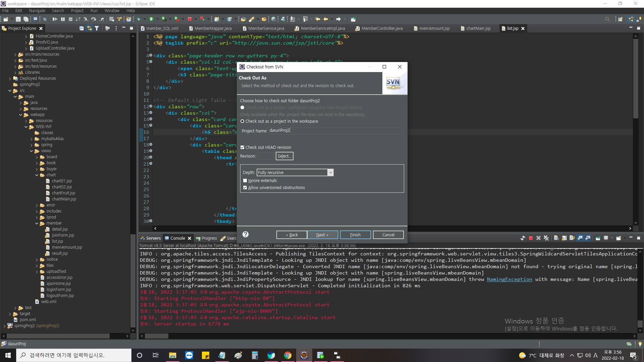Uncheck Check out HEAD revision checkbox

click(243, 147)
